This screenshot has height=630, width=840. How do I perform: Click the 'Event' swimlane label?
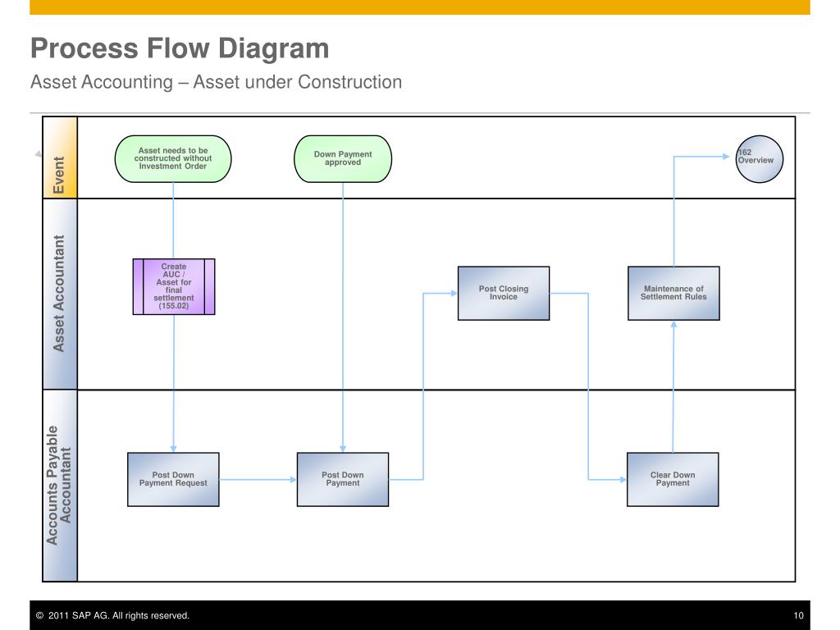(59, 158)
